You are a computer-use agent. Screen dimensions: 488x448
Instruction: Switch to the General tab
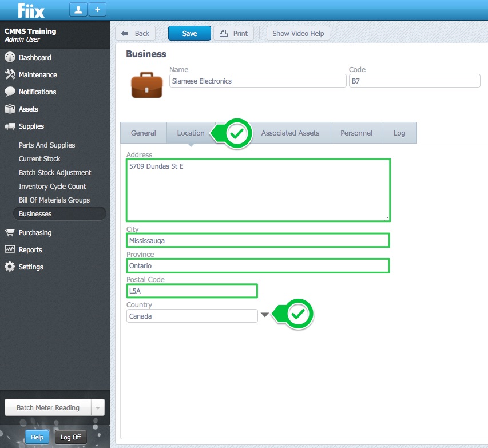144,133
